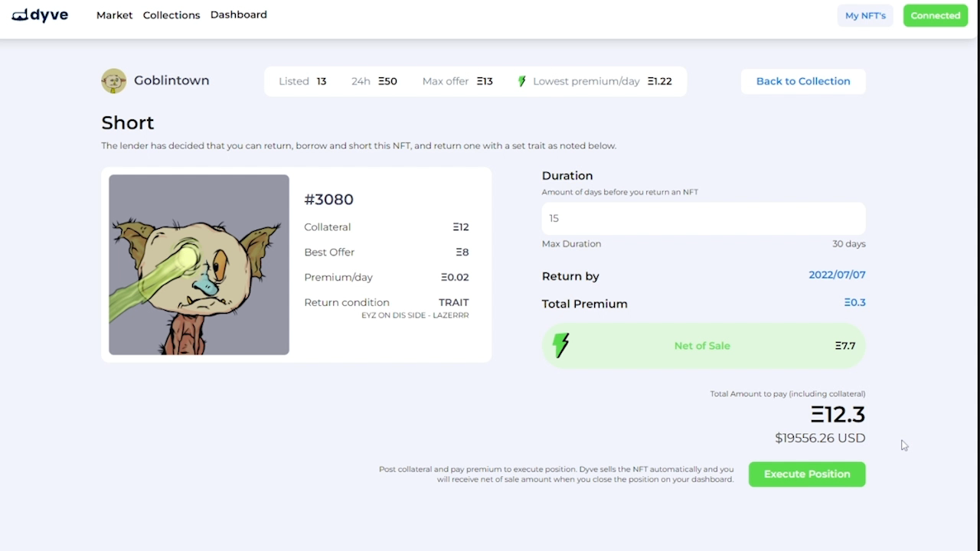
Task: Click the Goblintown collection avatar
Action: [x=113, y=81]
